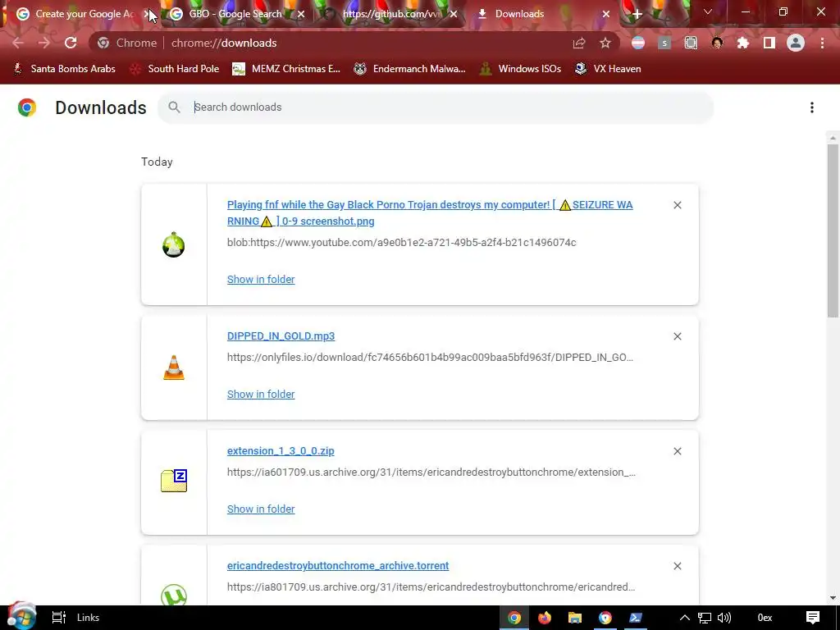Open the Windows Start button
Screen dimensions: 840x630
click(x=21, y=617)
